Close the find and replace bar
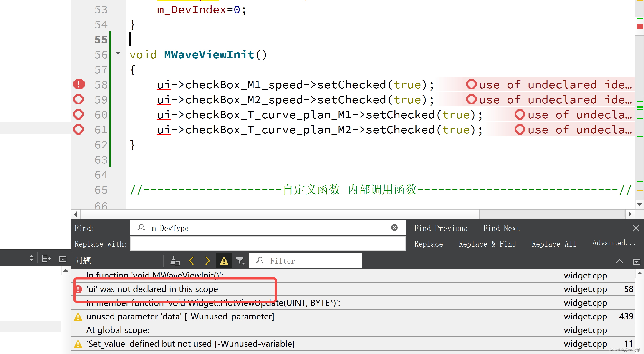 636,228
